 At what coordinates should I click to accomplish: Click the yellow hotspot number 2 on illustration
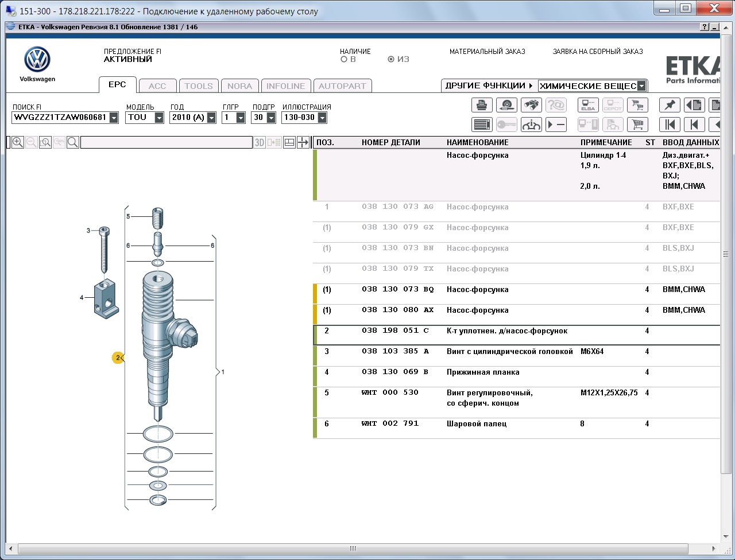pyautogui.click(x=118, y=358)
